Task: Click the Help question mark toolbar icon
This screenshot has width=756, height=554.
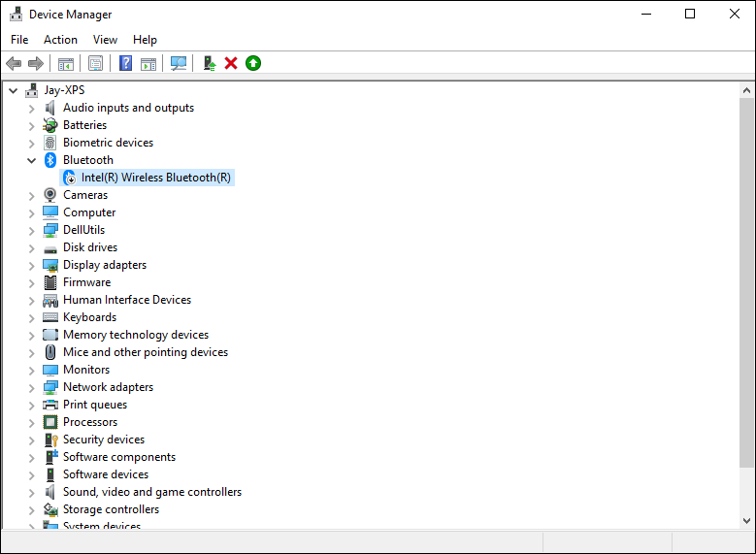Action: click(x=125, y=63)
